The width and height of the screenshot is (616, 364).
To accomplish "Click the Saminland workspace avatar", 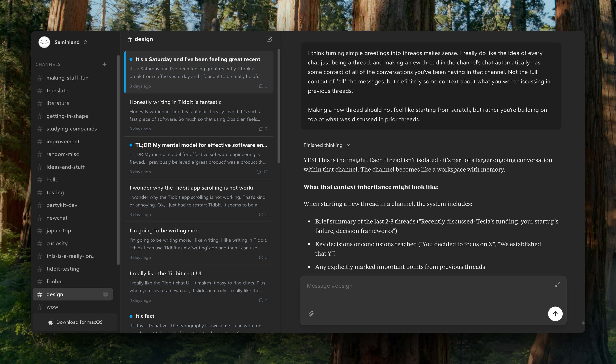I will (x=44, y=42).
